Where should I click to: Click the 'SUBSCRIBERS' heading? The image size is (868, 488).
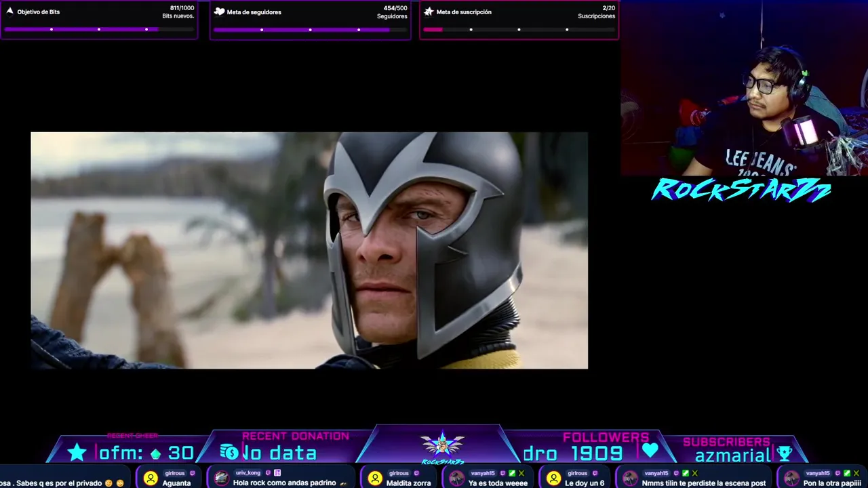coord(726,441)
